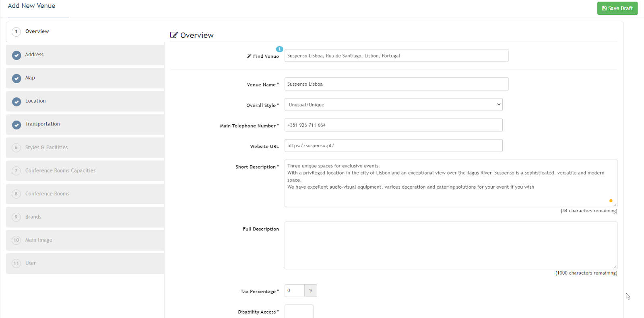Click the Website URL field

pyautogui.click(x=393, y=146)
